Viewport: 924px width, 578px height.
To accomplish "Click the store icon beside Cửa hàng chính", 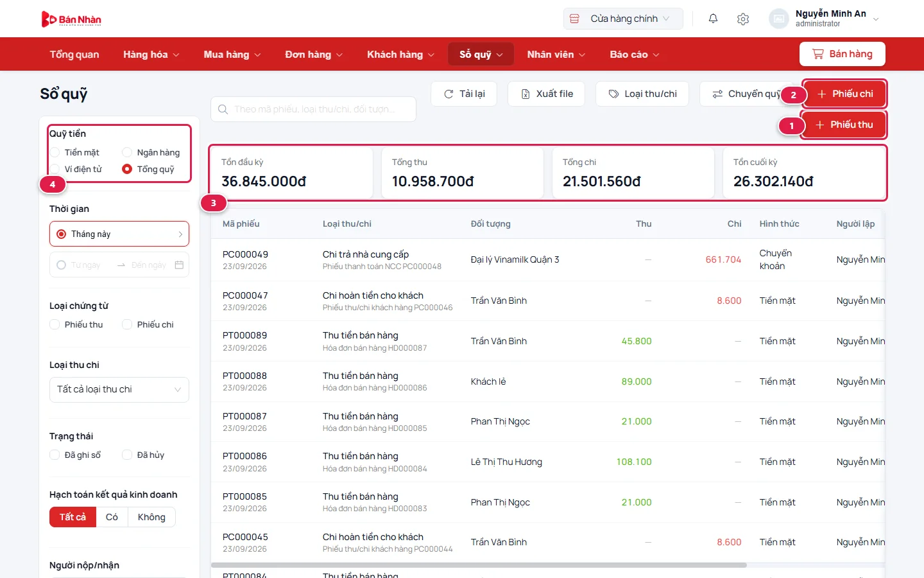I will point(575,19).
